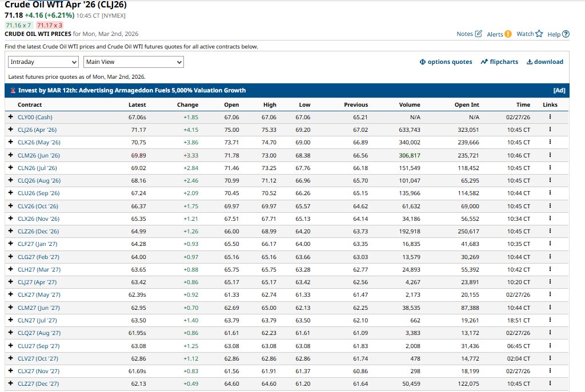Open the CLZ27 (Dec '27) contract link
Viewport: 585px width, 392px height.
coord(38,384)
